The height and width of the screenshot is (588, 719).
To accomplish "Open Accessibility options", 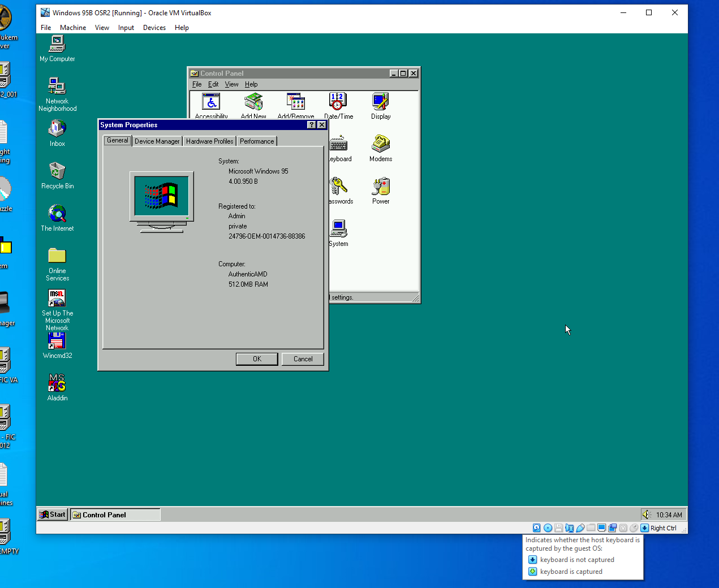I will [x=211, y=102].
